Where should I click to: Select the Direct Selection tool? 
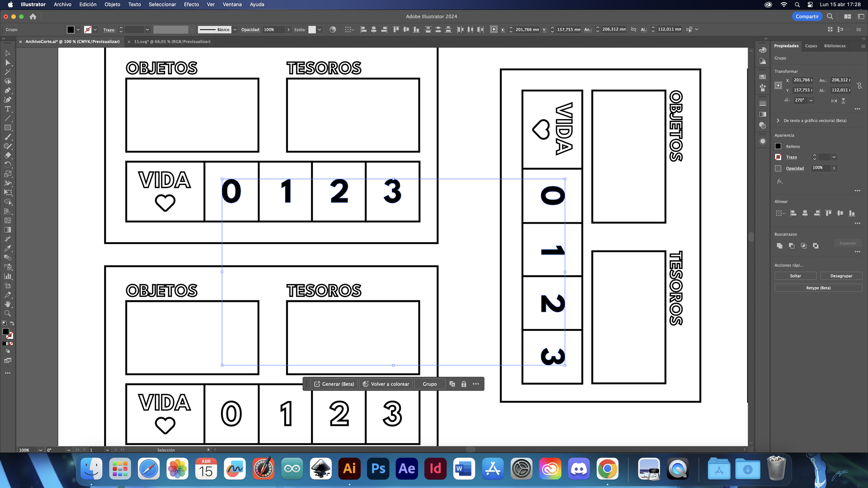[x=8, y=63]
